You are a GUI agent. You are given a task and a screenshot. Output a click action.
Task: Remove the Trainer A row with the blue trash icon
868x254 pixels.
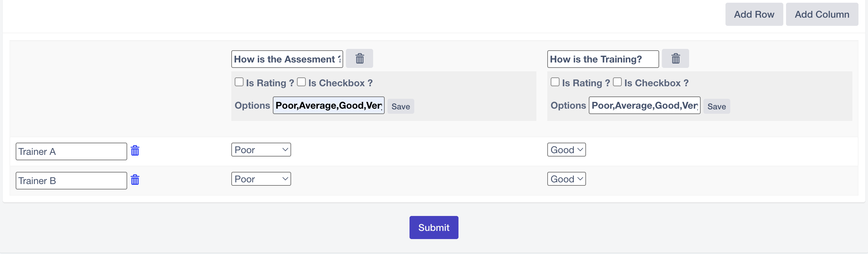(x=135, y=150)
